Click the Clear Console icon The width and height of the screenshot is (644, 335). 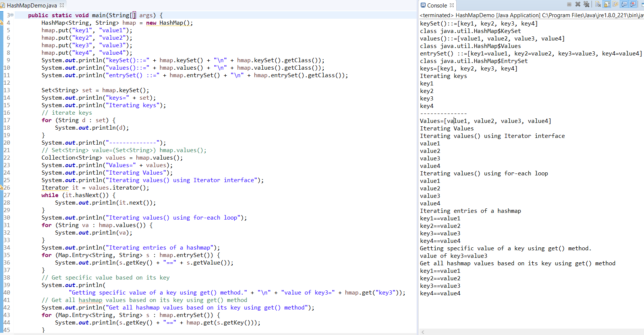pos(598,4)
